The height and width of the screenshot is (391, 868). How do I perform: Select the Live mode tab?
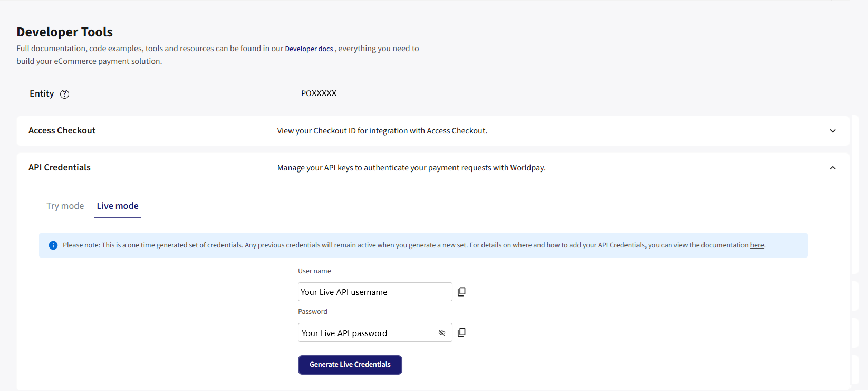click(x=118, y=206)
